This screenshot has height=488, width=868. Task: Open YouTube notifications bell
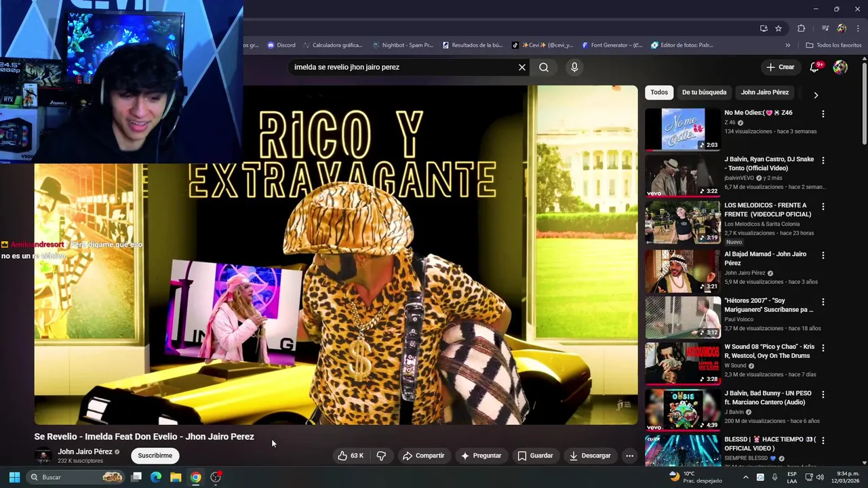[816, 66]
